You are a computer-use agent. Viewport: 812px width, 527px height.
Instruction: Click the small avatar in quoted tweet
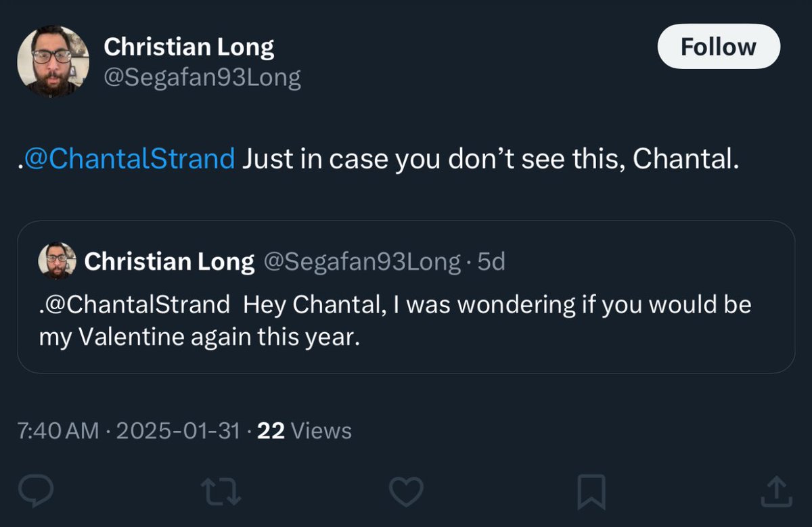57,260
